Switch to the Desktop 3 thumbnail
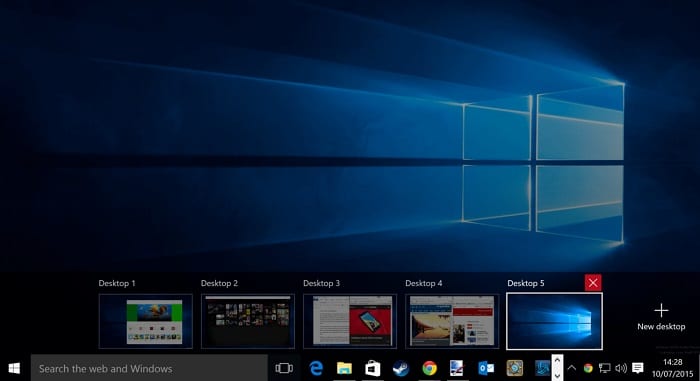The height and width of the screenshot is (381, 700). tap(350, 321)
